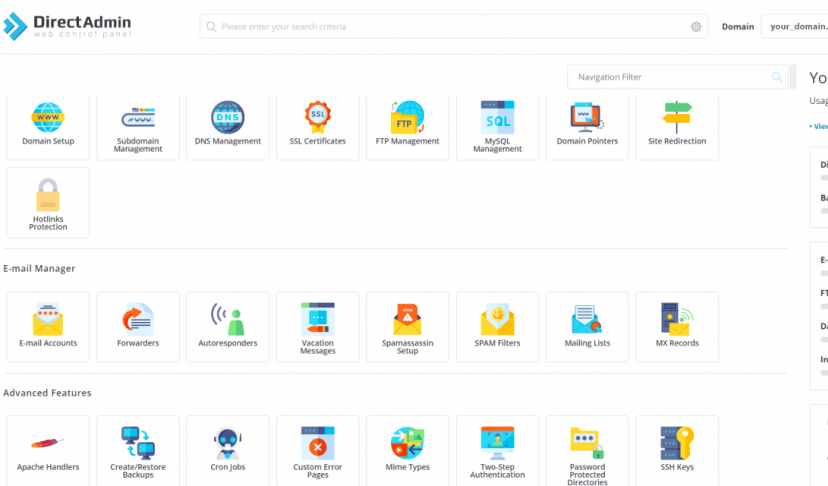The height and width of the screenshot is (486, 828).
Task: Go to Cron Jobs
Action: (x=228, y=450)
